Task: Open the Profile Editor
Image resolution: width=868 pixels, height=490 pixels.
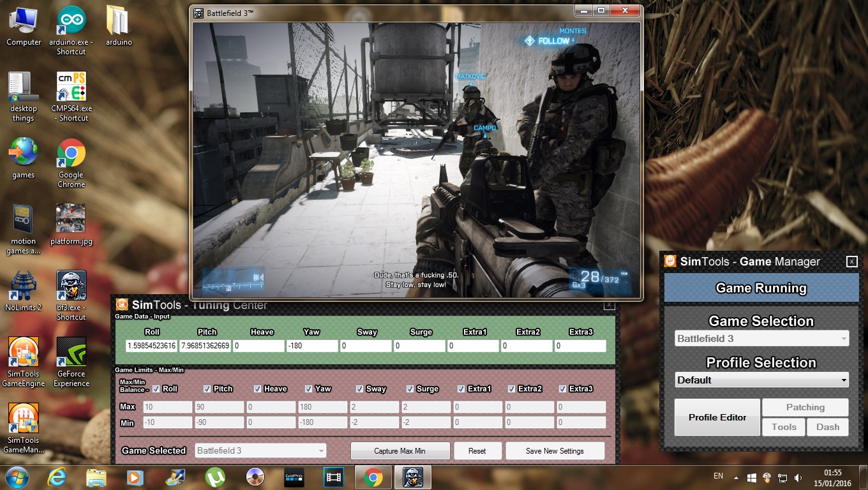Action: pos(717,417)
